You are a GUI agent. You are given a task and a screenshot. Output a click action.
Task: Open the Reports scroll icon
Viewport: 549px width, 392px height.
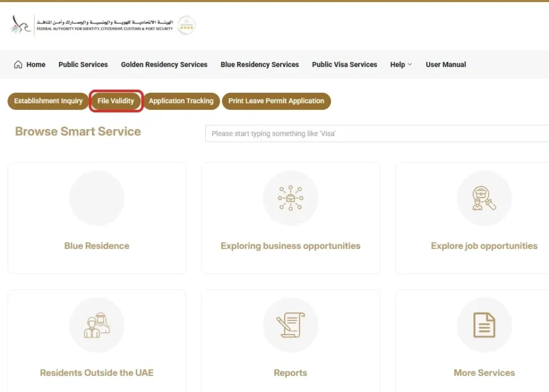(x=290, y=325)
